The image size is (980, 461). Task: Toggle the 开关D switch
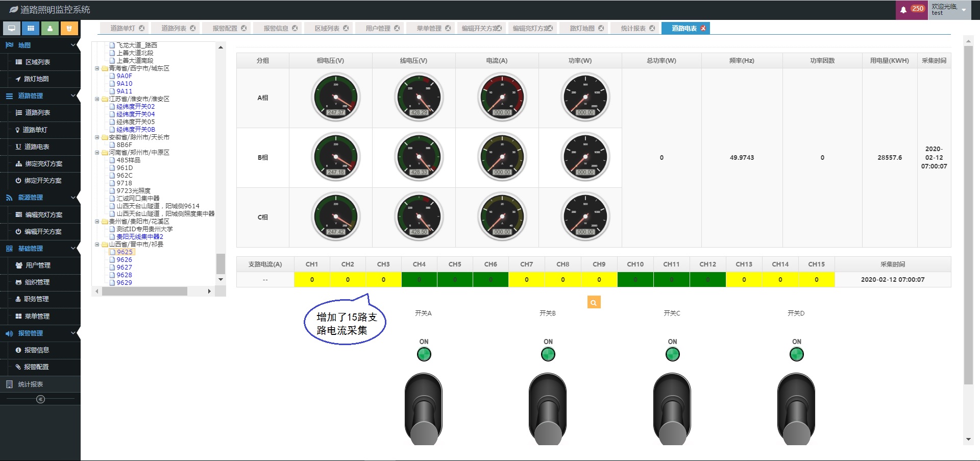tap(796, 408)
